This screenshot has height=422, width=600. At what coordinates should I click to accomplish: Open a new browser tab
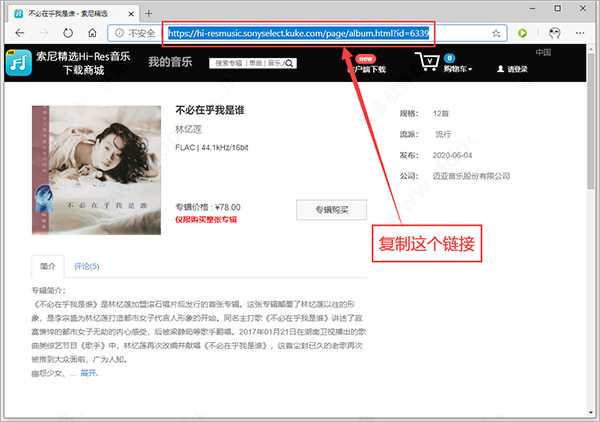point(149,11)
